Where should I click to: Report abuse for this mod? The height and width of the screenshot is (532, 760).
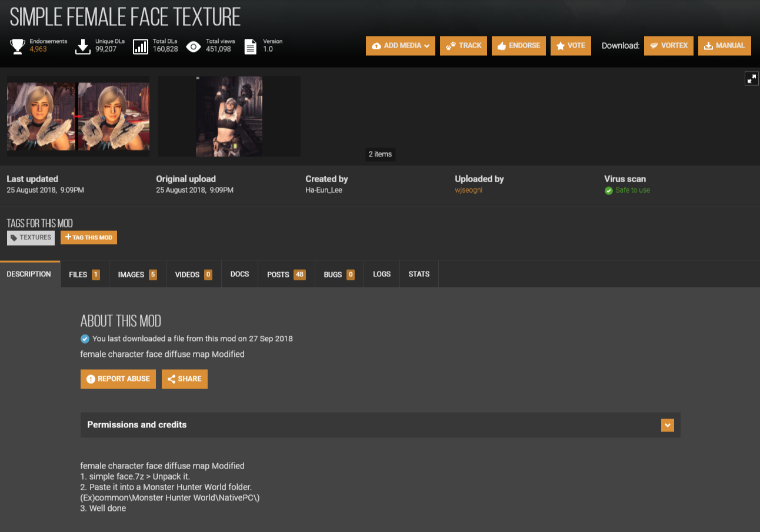pos(118,379)
